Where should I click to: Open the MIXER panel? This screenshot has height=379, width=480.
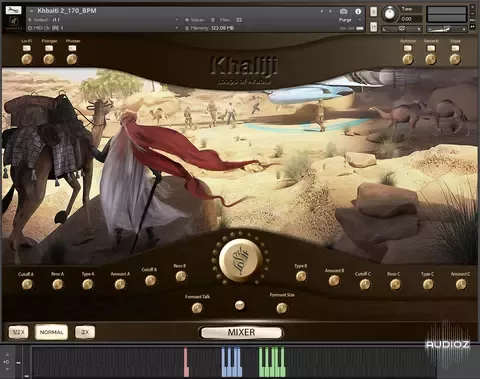(241, 332)
